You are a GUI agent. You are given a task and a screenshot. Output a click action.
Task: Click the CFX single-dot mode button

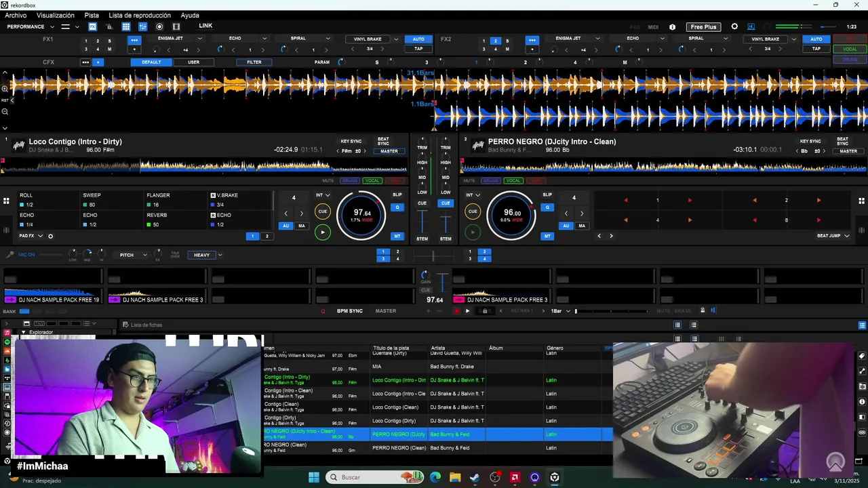(x=98, y=62)
